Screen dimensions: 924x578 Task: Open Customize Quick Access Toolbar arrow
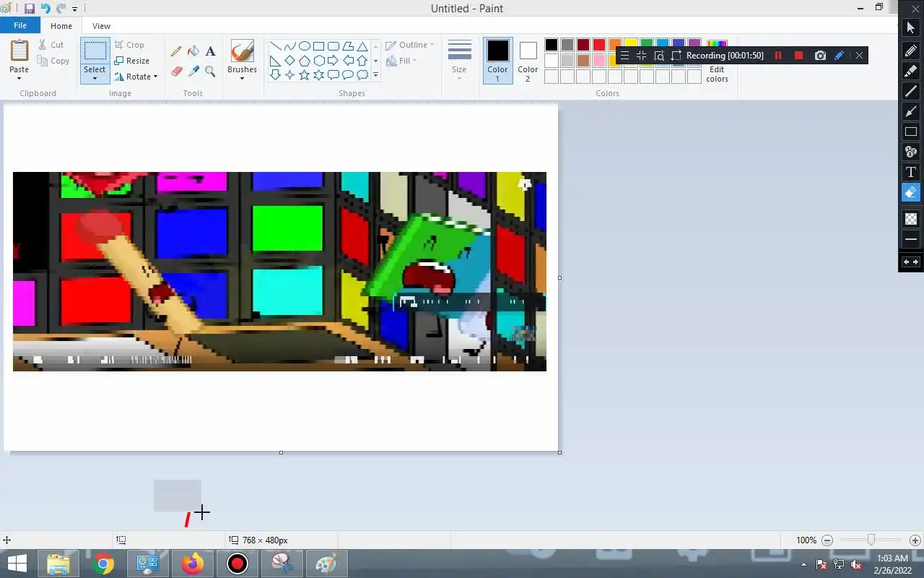[x=74, y=9]
